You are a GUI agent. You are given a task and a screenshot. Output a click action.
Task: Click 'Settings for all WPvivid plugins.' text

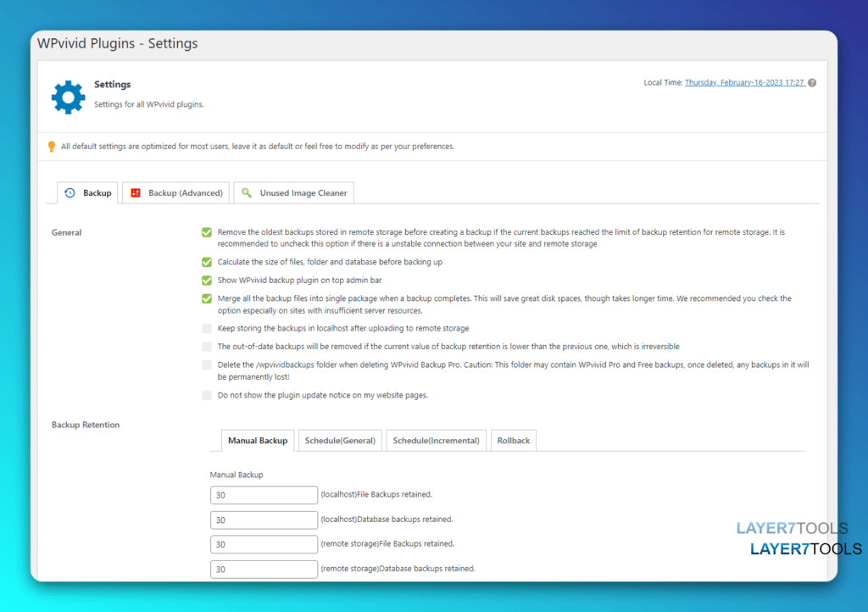(x=149, y=104)
